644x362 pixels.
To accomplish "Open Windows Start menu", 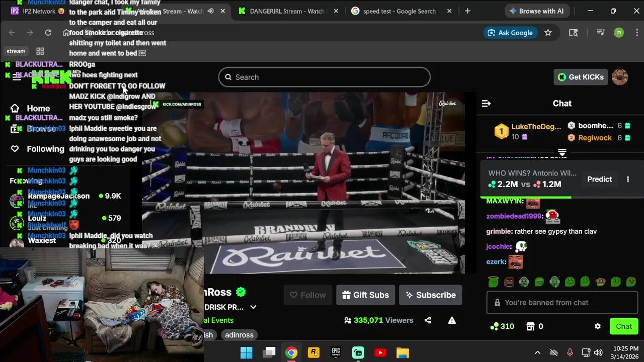I will 247,352.
